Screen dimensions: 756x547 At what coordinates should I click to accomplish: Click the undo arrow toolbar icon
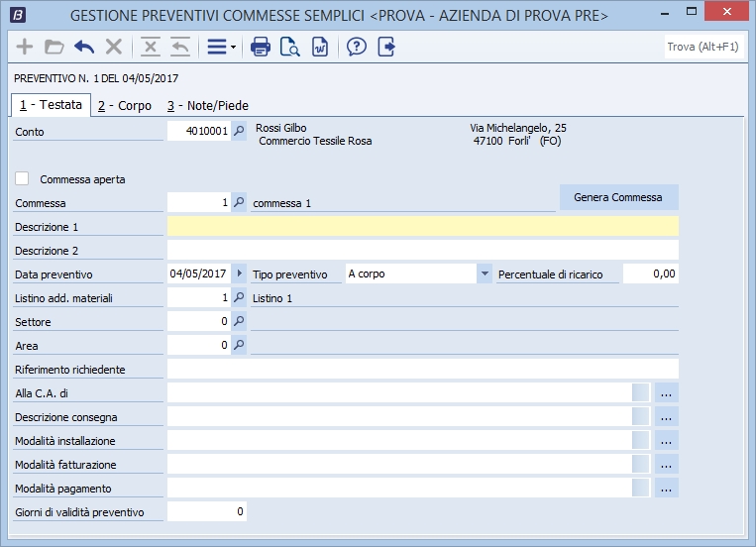(x=84, y=47)
